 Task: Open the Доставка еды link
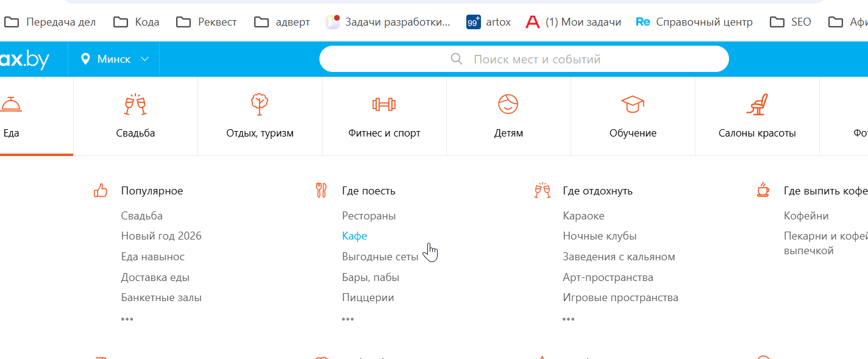click(155, 277)
